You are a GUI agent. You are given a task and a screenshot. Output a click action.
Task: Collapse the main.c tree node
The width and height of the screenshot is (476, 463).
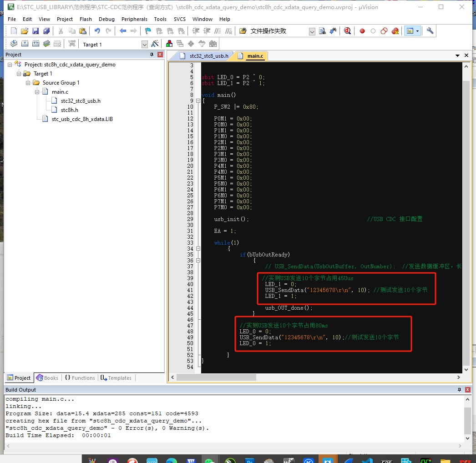37,92
